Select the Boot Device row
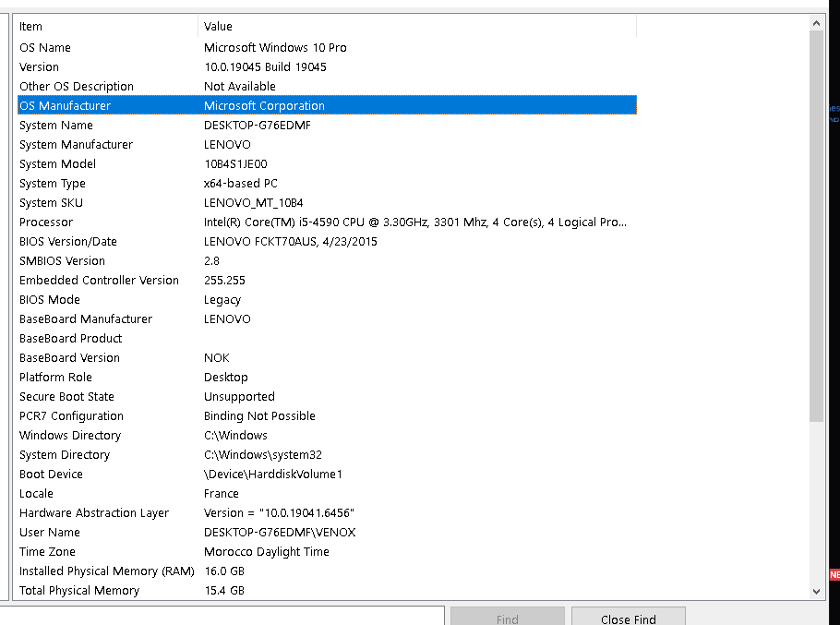840x625 pixels. [x=327, y=474]
